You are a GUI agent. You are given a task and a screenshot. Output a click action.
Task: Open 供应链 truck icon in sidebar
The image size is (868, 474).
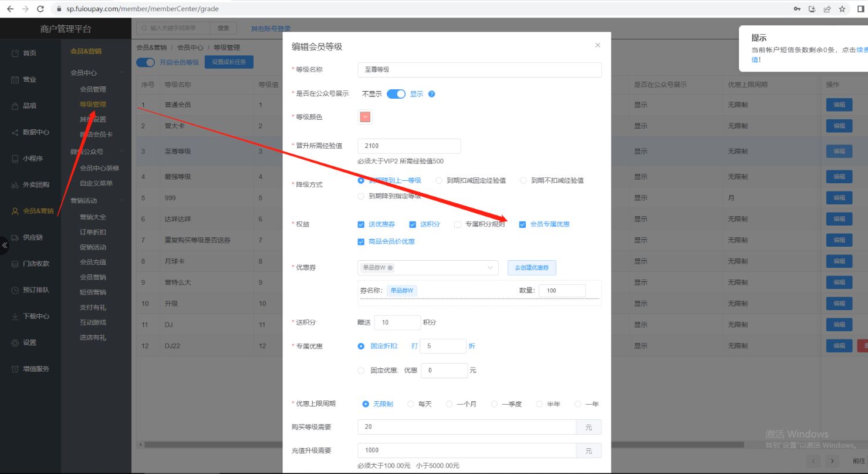[16, 237]
